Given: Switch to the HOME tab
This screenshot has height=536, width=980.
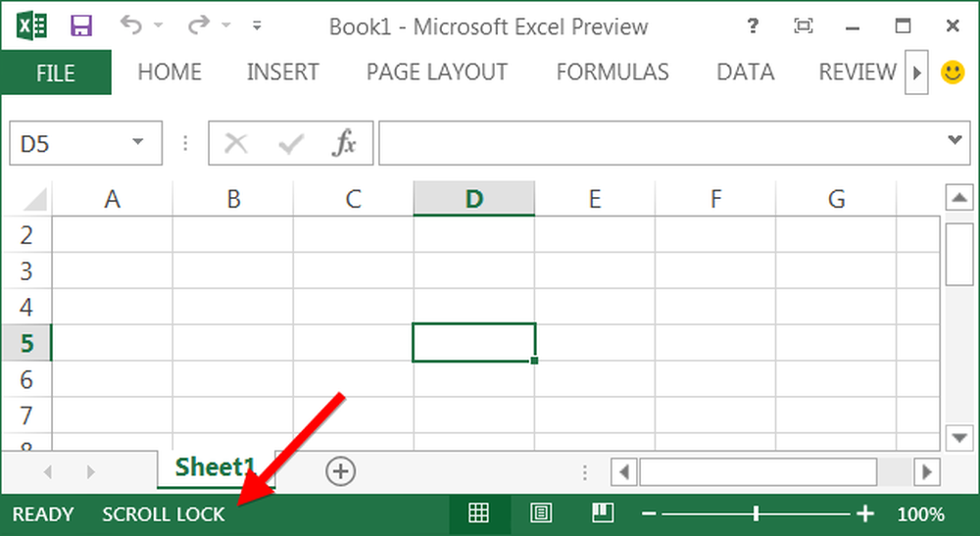Looking at the screenshot, I should pos(170,72).
